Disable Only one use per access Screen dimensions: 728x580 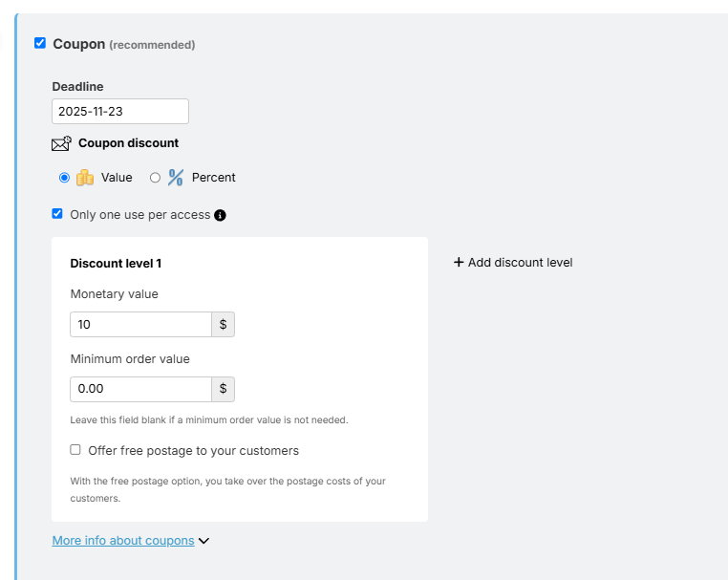point(58,214)
